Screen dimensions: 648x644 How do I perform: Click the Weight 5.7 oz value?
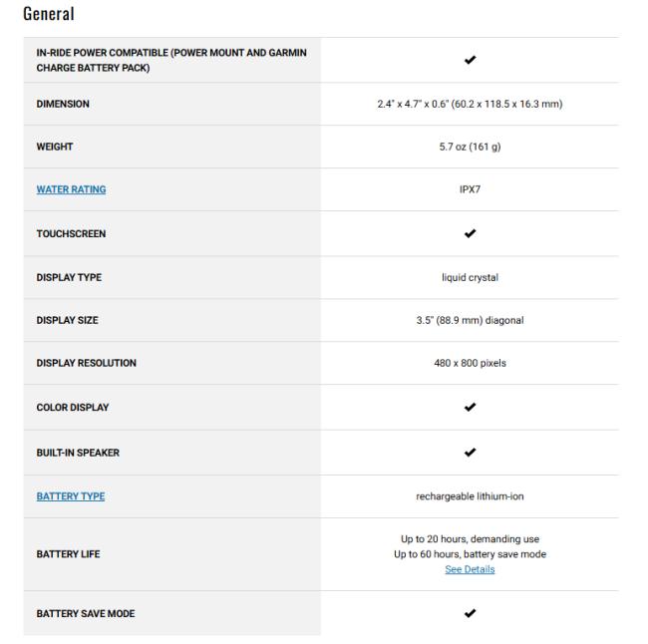470,147
